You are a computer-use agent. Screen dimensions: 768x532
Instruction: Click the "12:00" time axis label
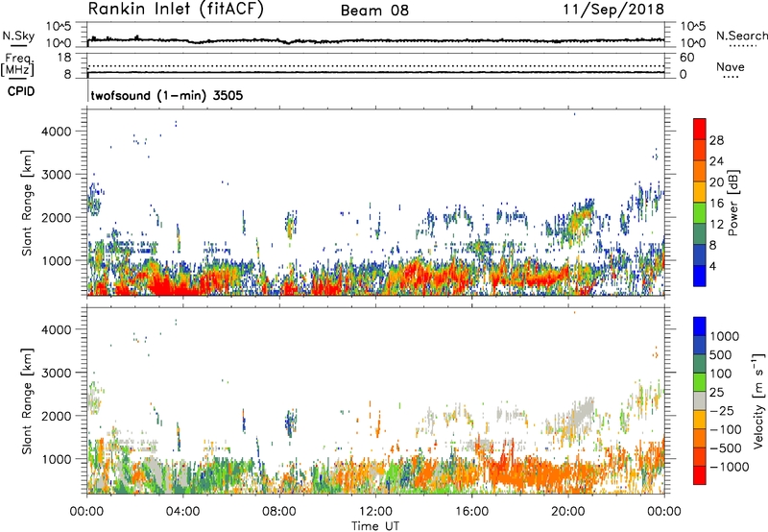[x=375, y=512]
